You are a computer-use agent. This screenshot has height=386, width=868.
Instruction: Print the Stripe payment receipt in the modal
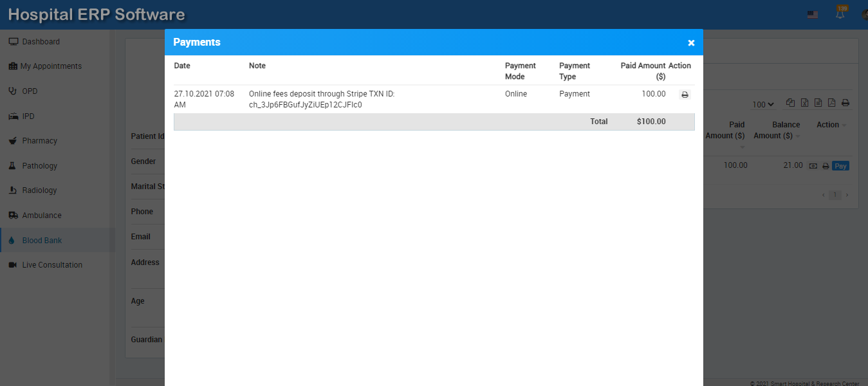[x=685, y=95]
